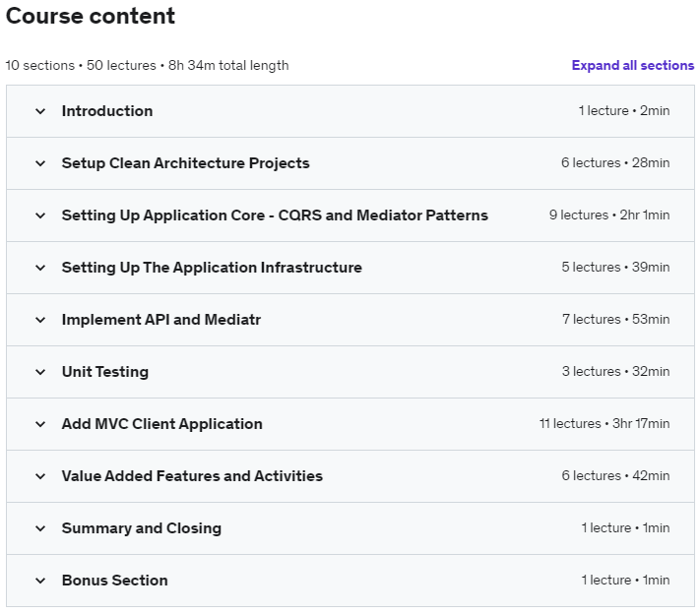
Task: Select the Introduction section title
Action: click(x=107, y=111)
